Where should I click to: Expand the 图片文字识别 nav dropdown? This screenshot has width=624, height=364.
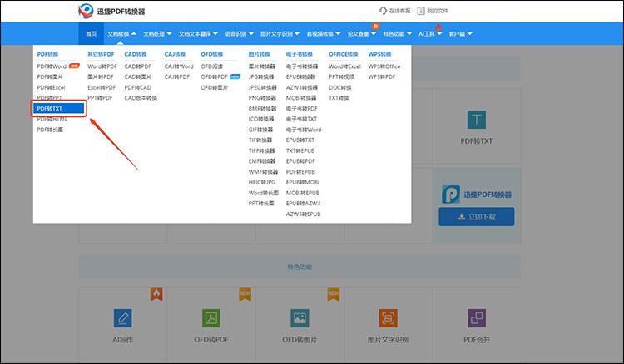[280, 34]
